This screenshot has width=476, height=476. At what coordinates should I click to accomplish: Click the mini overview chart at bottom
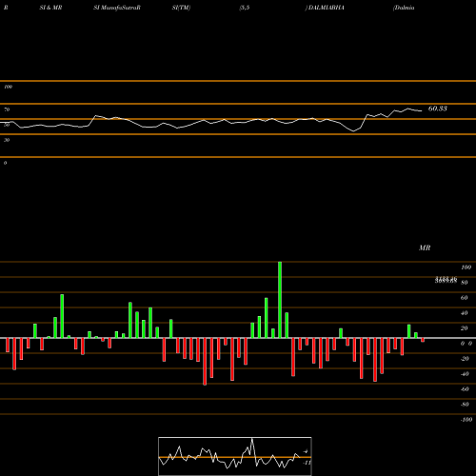(235, 456)
